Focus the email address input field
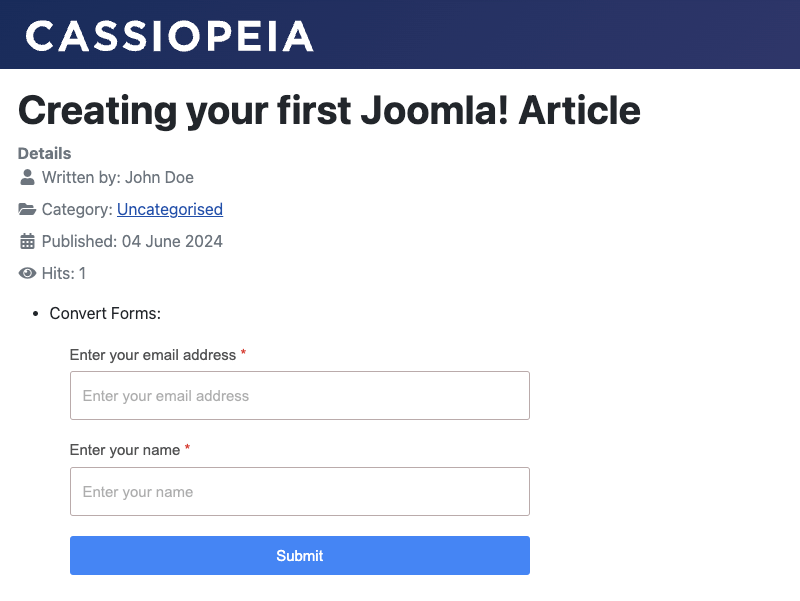This screenshot has width=800, height=601. 300,395
